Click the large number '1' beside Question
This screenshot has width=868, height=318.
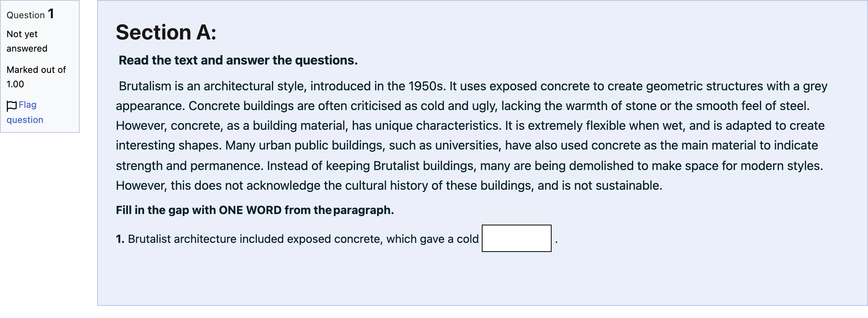(51, 14)
